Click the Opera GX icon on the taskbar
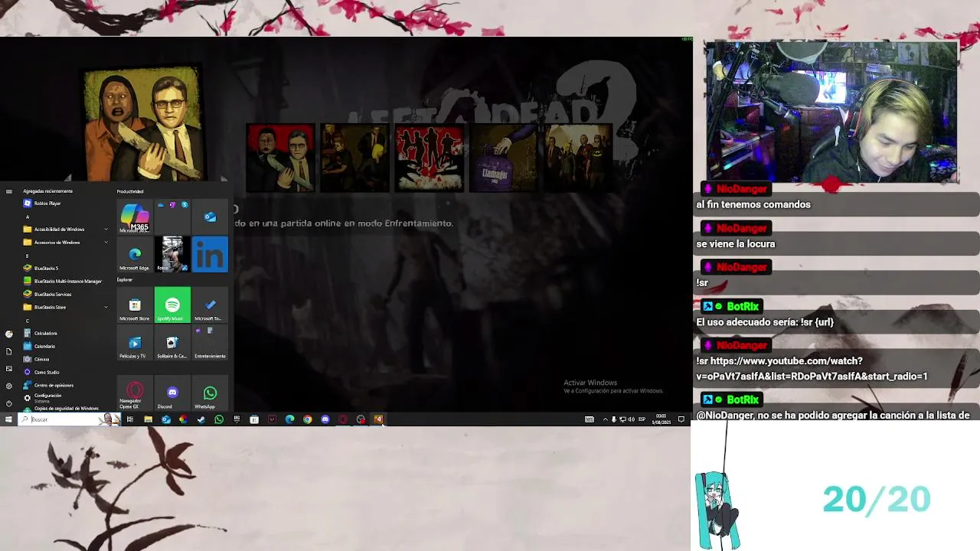 [x=343, y=419]
